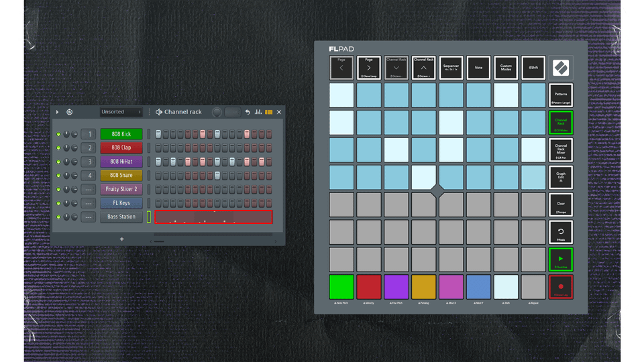644x362 pixels.
Task: Click Channel Rack down arrow button on FLPAD
Action: (396, 68)
